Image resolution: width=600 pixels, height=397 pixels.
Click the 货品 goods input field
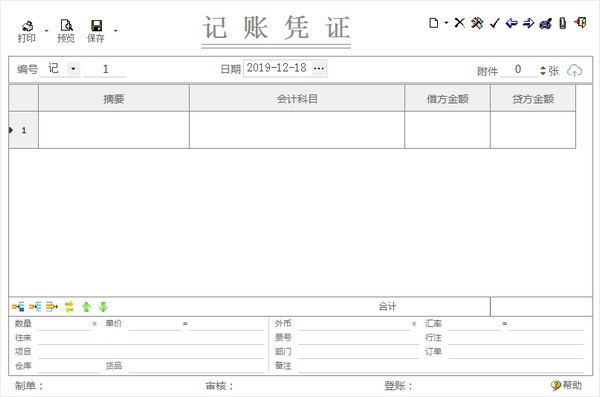(197, 366)
